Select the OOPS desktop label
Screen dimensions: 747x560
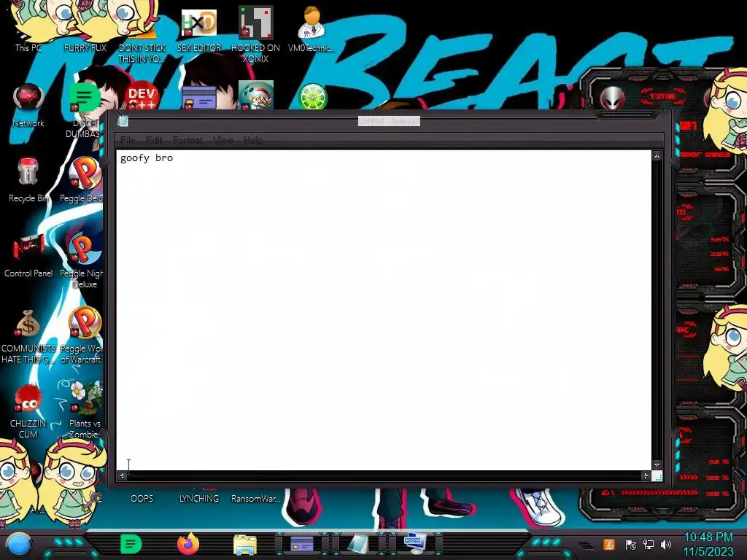(142, 499)
